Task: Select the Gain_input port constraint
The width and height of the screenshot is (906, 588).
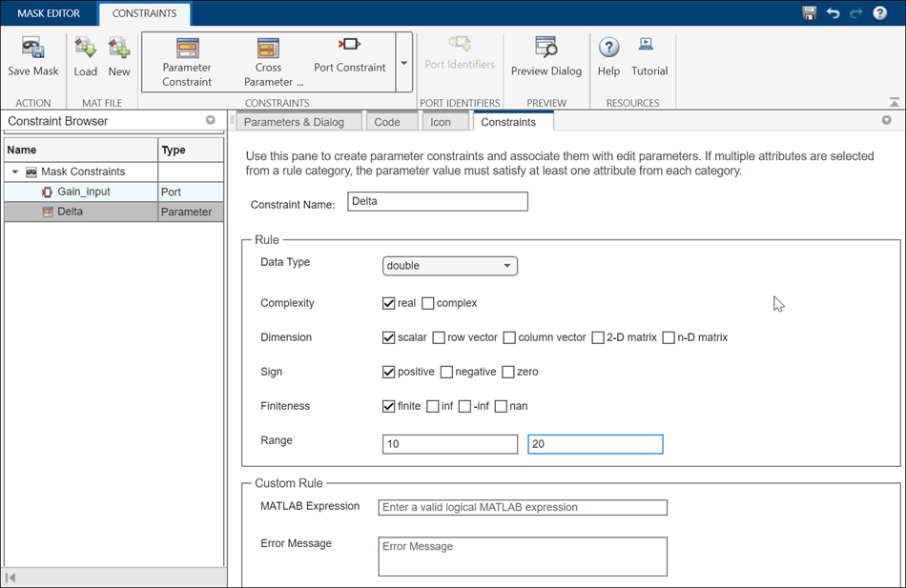Action: tap(81, 192)
